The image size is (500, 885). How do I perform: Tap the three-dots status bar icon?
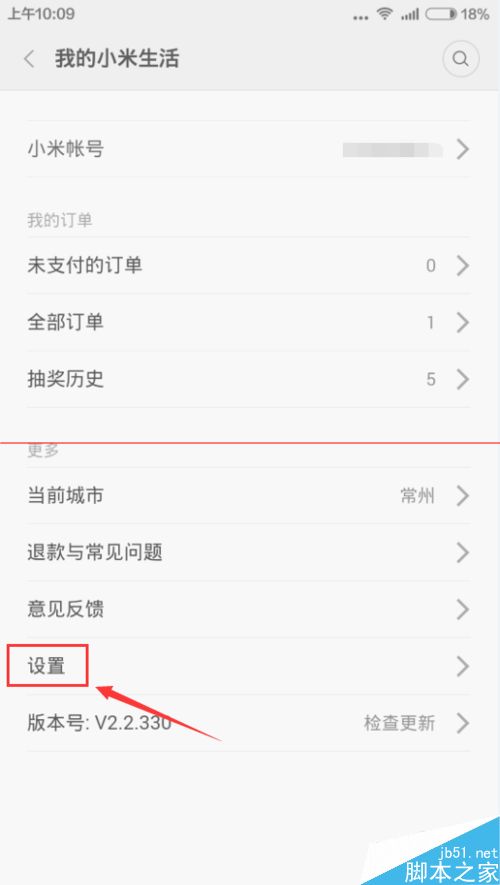tap(361, 17)
